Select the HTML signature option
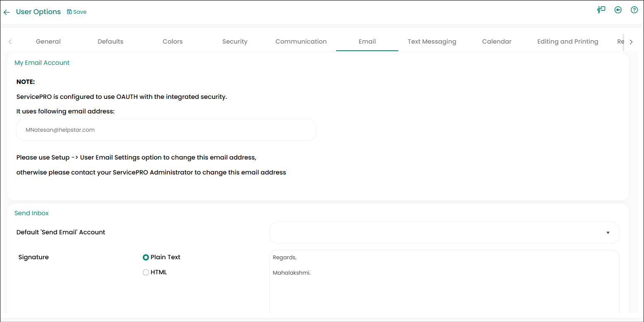Screen dimensions: 644x322 146,273
